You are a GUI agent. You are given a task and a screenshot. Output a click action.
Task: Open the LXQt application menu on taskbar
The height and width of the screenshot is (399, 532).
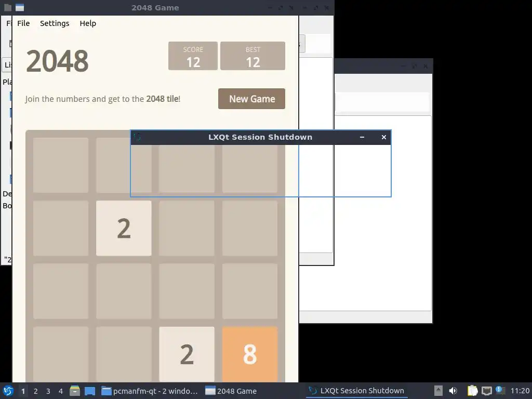tap(8, 391)
